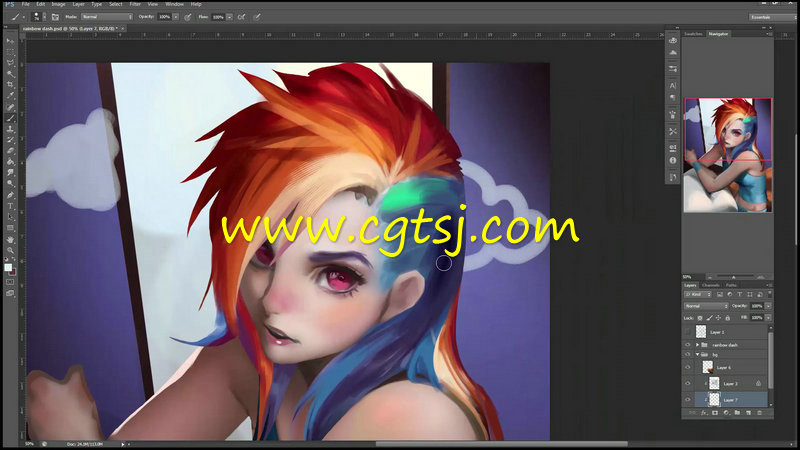Select the Zoom tool
The image size is (800, 450).
(x=10, y=251)
